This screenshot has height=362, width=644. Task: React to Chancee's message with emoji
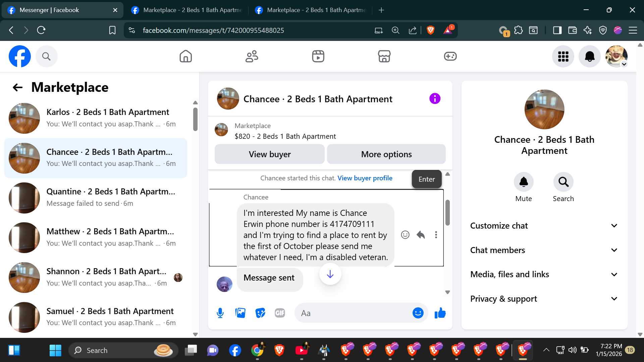pos(405,235)
